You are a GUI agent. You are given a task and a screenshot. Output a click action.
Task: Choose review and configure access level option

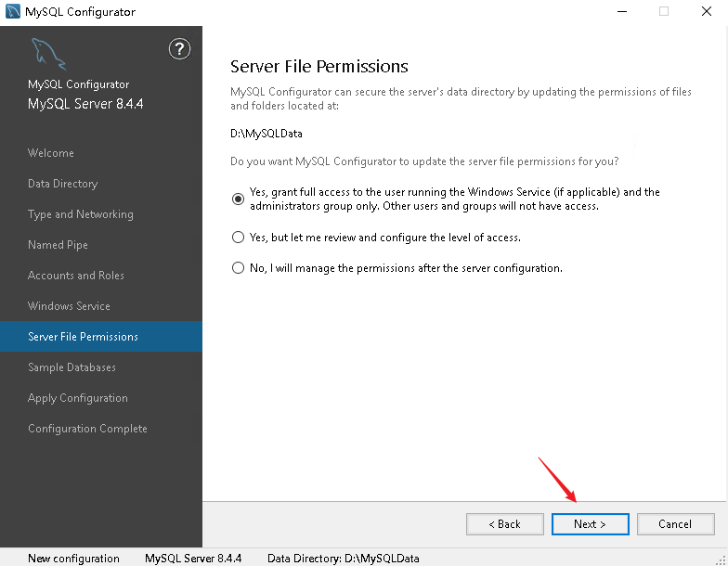coord(238,238)
